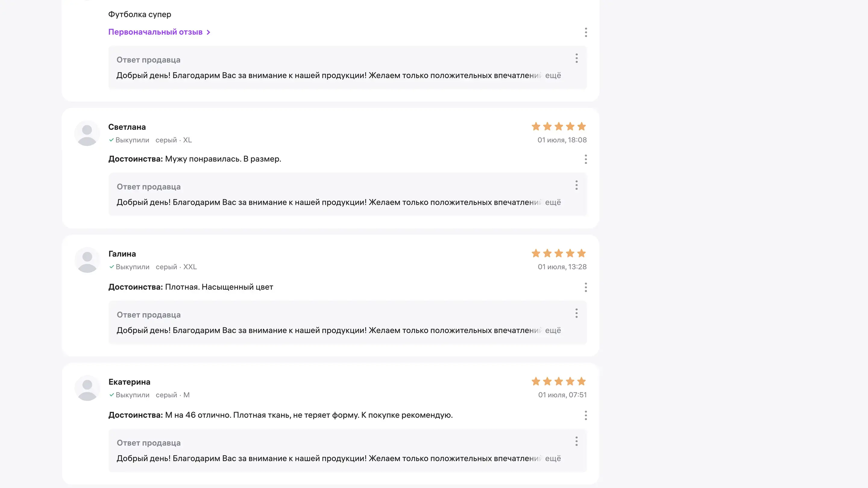Click Светлана's five-star rating
The height and width of the screenshot is (488, 868).
(558, 127)
